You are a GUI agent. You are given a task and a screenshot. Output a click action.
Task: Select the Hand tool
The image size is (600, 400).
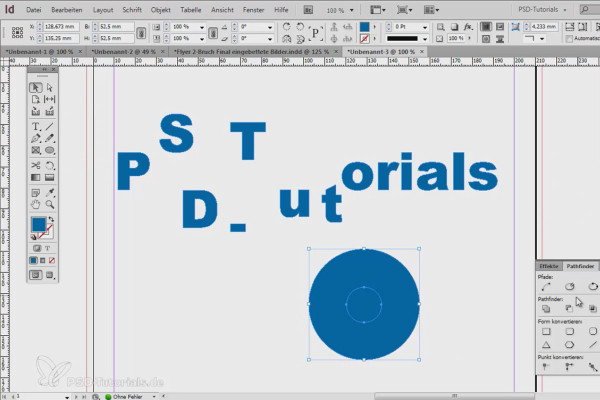click(36, 204)
